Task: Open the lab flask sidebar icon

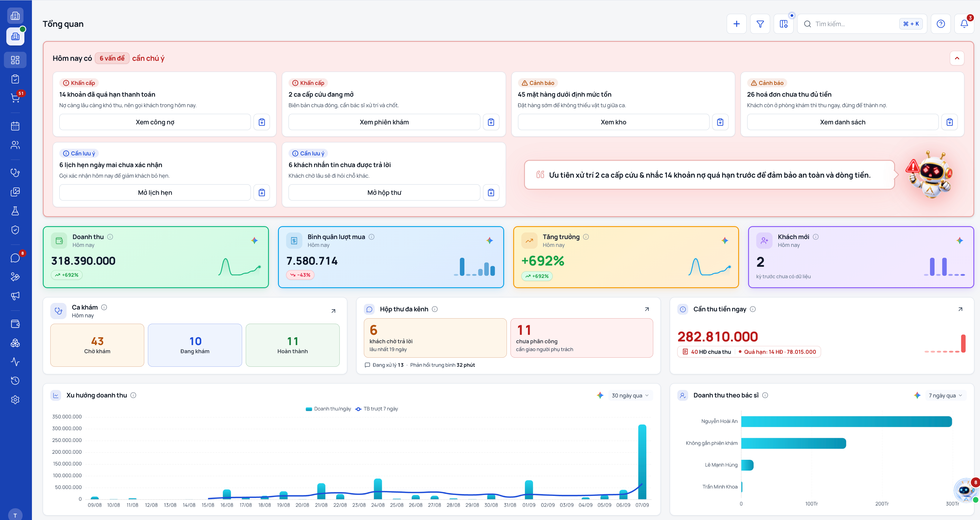Action: [x=15, y=211]
